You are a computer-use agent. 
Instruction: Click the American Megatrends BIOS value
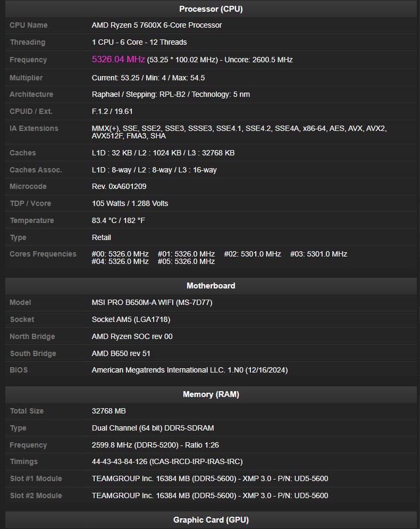pyautogui.click(x=190, y=370)
